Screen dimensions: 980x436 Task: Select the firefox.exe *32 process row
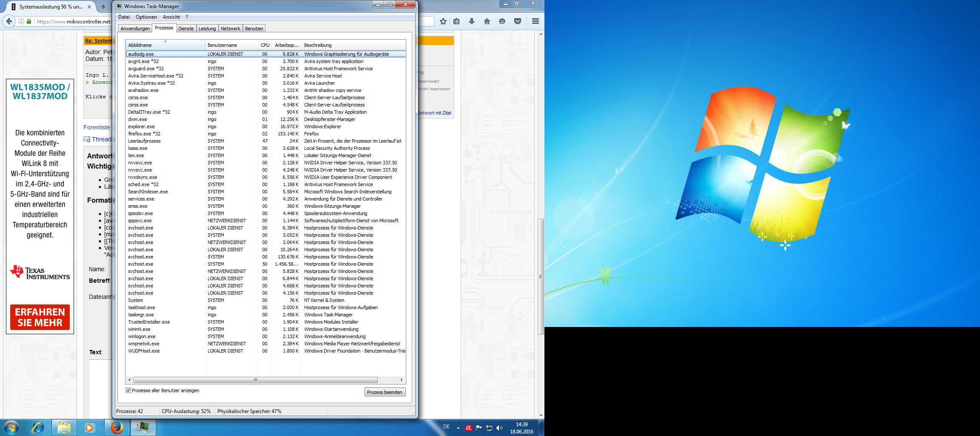[x=265, y=134]
